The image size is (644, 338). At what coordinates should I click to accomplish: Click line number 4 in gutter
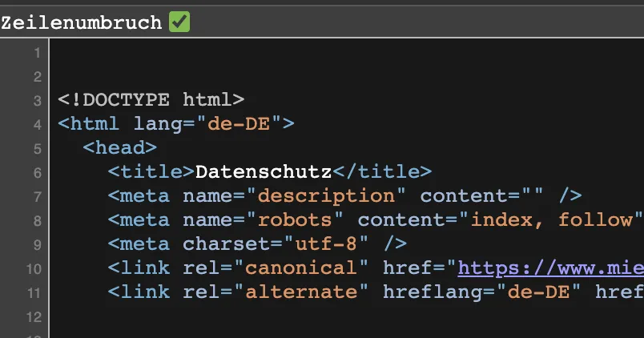point(38,125)
